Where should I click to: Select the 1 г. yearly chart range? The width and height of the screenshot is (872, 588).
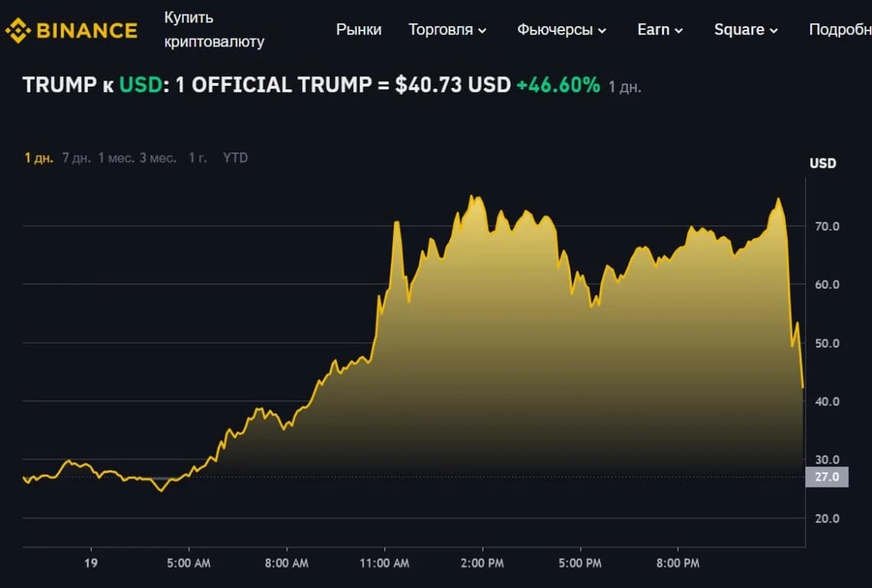(197, 158)
